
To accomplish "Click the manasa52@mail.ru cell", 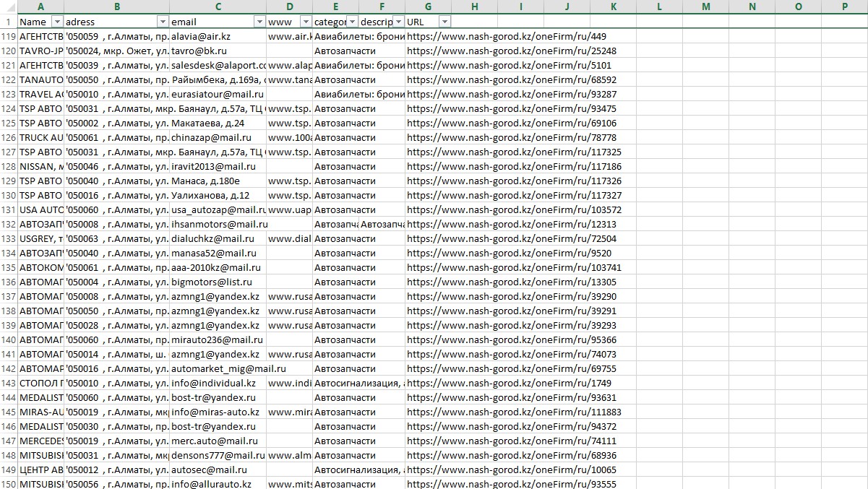I will (218, 253).
